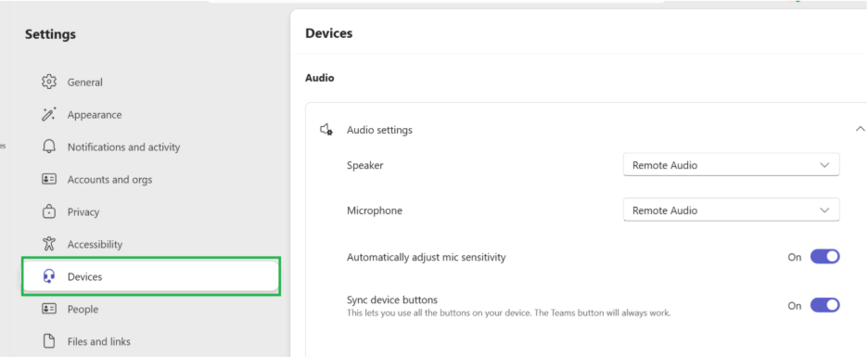
Task: Click the Settings title
Action: click(50, 34)
